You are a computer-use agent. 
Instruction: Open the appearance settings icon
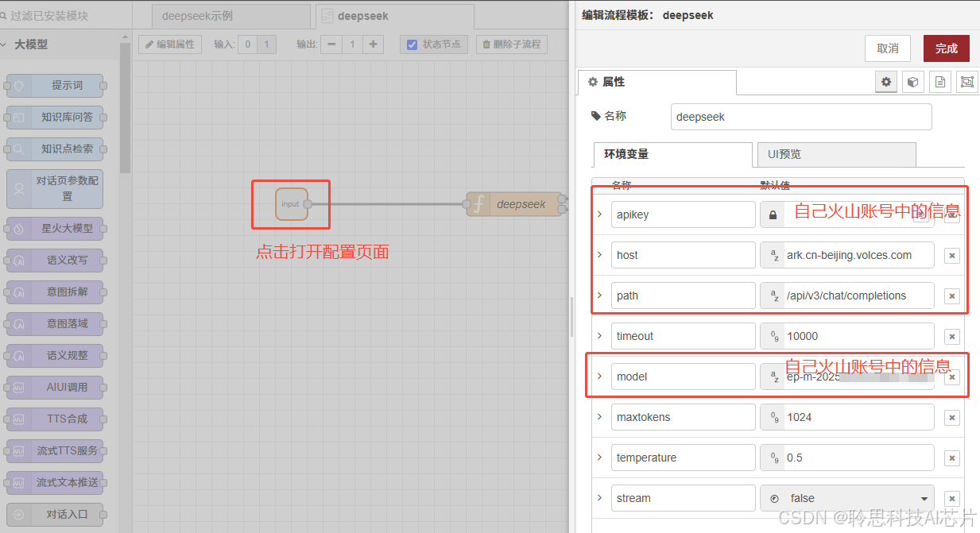pyautogui.click(x=966, y=82)
